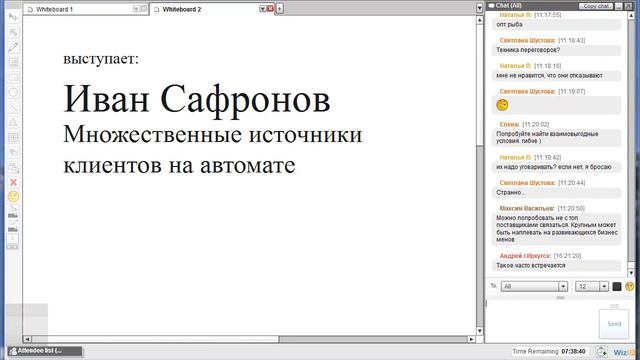Click the chat scroll down arrow

pyautogui.click(x=631, y=273)
